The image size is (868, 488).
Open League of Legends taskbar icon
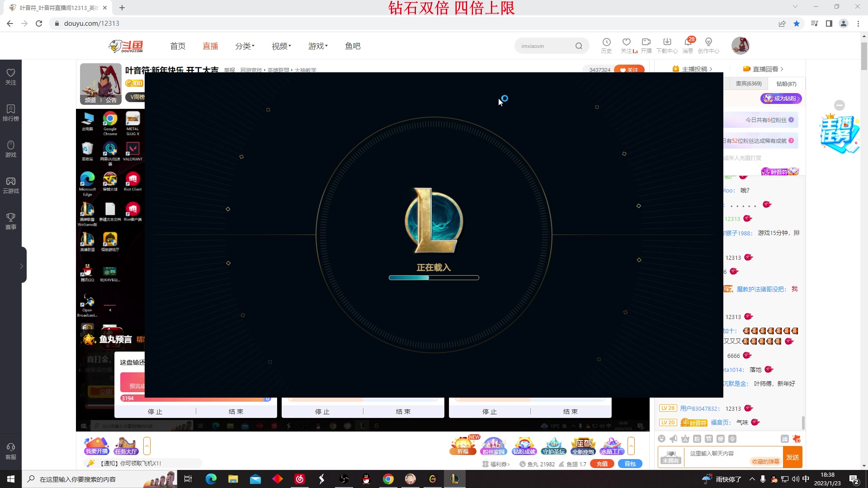pyautogui.click(x=454, y=479)
